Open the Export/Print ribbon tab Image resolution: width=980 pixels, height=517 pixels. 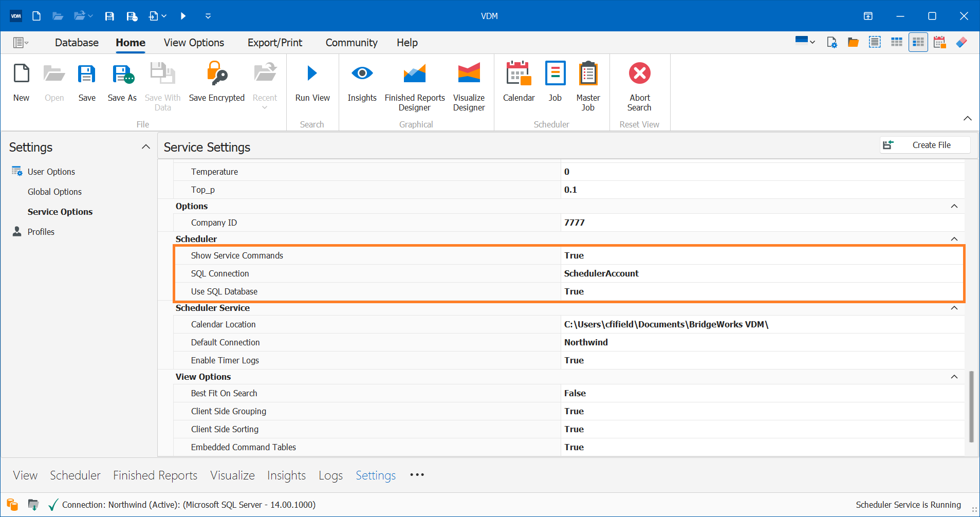(x=275, y=43)
